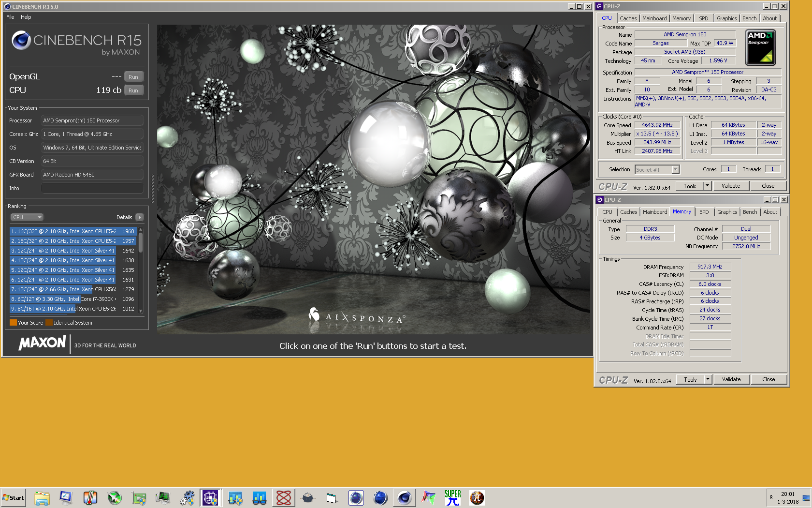Open About tab in top CPU-Z window
Viewport: 812px width, 508px height.
(770, 18)
